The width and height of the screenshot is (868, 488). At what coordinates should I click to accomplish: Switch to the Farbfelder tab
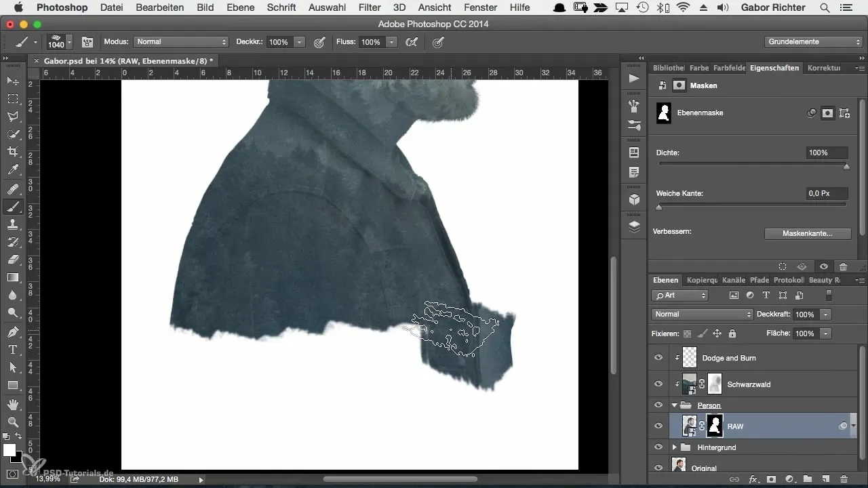tap(729, 68)
